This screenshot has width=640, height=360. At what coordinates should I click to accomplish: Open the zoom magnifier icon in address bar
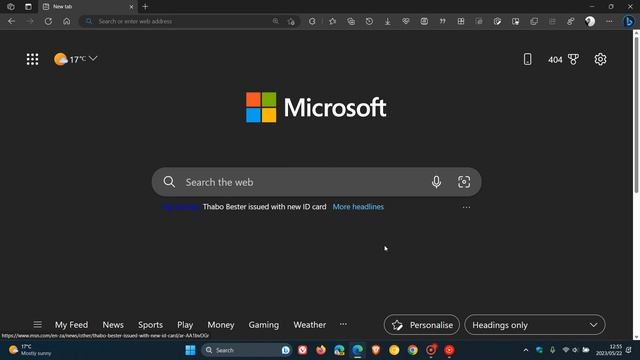pyautogui.click(x=276, y=21)
